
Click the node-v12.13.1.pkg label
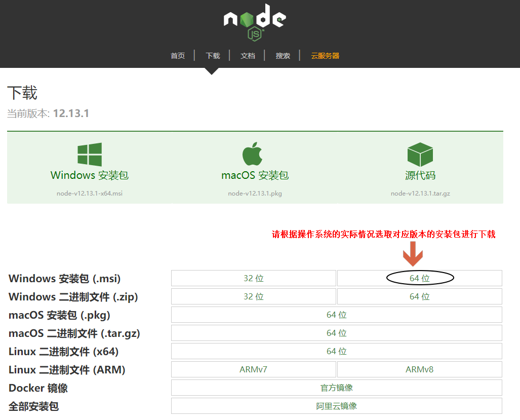255,193
